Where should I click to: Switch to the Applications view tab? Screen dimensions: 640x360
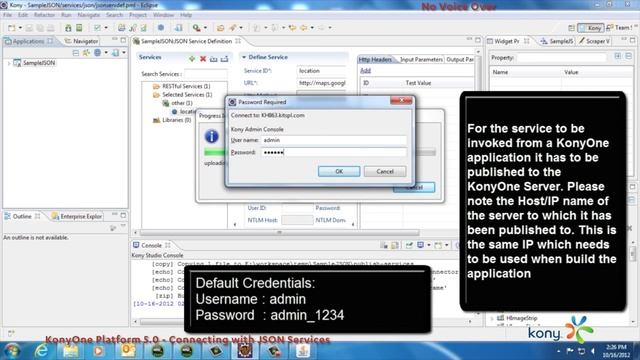[x=28, y=41]
